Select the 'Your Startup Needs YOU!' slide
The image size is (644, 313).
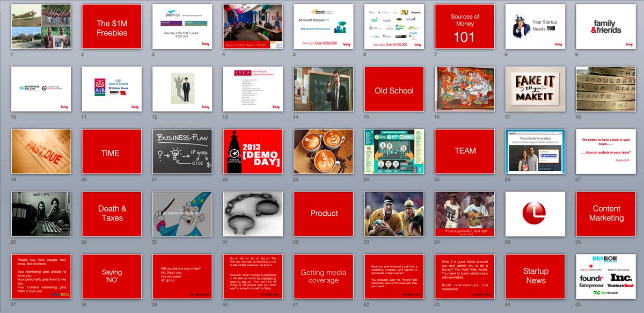pyautogui.click(x=535, y=26)
